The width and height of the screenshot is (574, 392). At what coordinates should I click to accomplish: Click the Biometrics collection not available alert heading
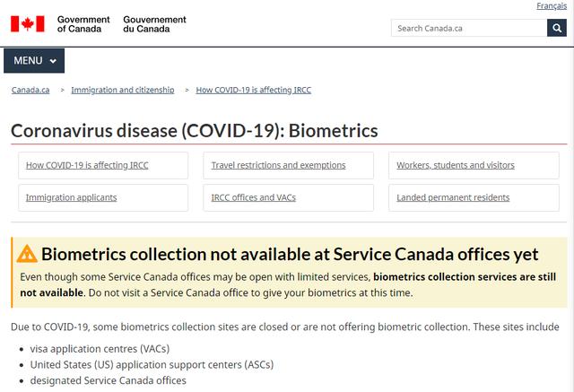click(290, 254)
